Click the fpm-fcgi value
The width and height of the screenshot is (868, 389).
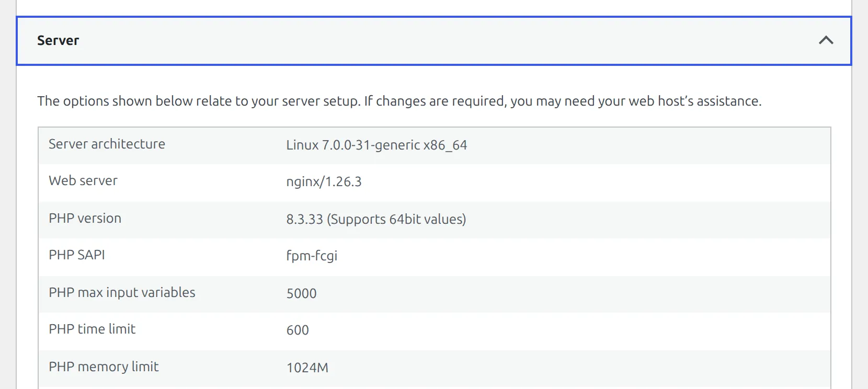(x=312, y=256)
